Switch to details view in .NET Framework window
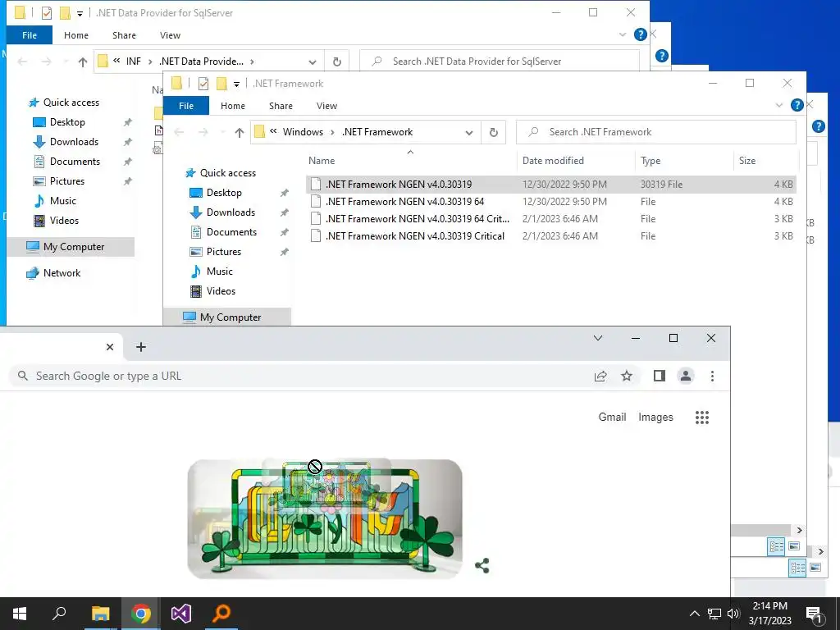 tap(776, 546)
